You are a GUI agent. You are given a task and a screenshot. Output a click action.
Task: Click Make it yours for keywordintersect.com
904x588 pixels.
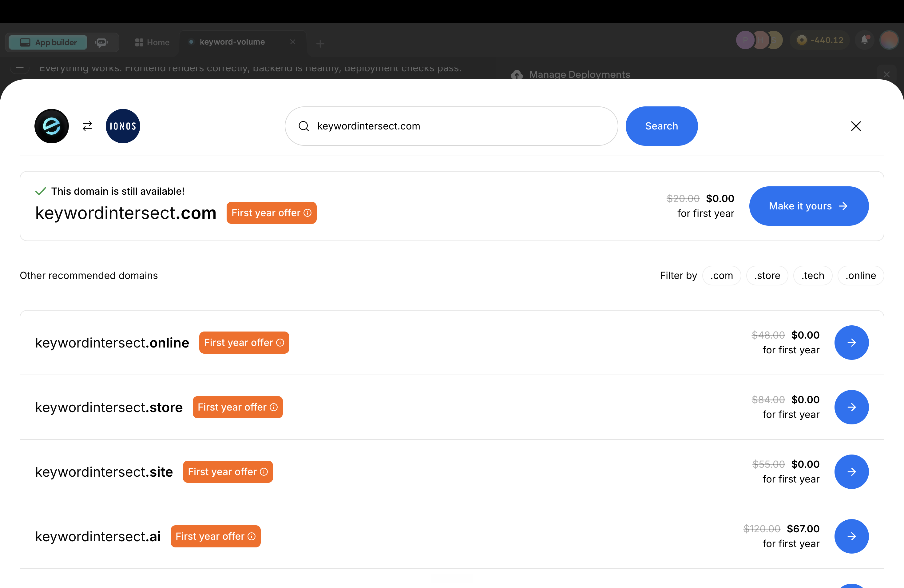809,206
